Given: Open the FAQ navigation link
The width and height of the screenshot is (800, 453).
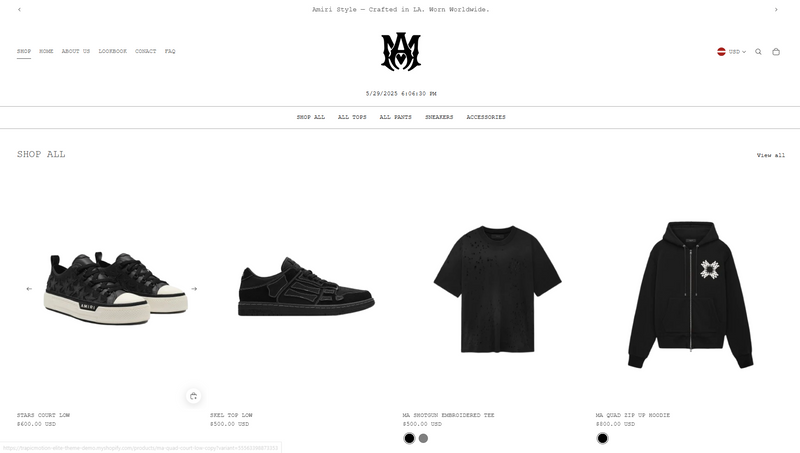Looking at the screenshot, I should point(170,51).
